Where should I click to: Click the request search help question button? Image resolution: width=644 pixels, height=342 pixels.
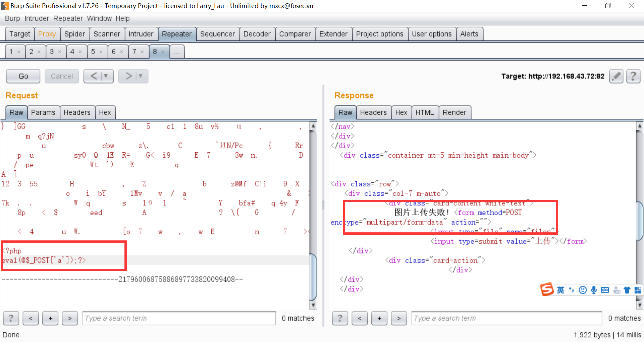pyautogui.click(x=11, y=318)
